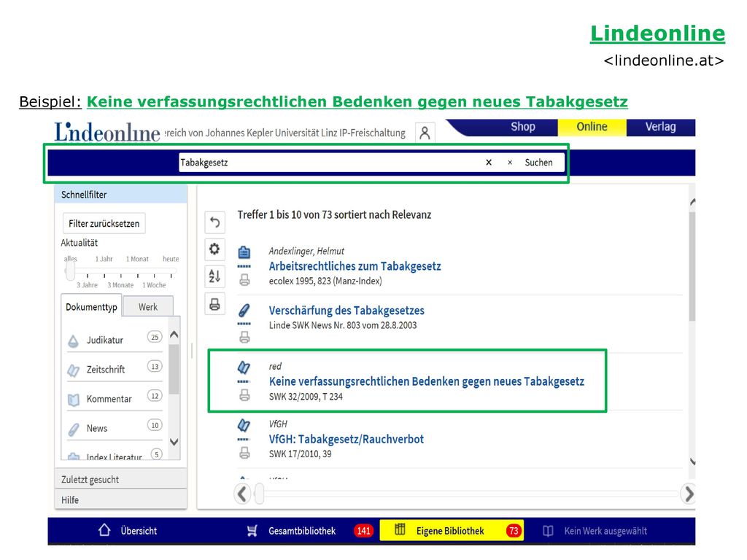Click the A-Z sort icon

(x=215, y=276)
